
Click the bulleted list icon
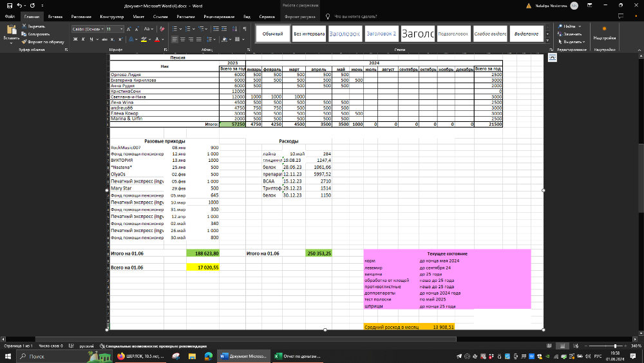tap(176, 29)
